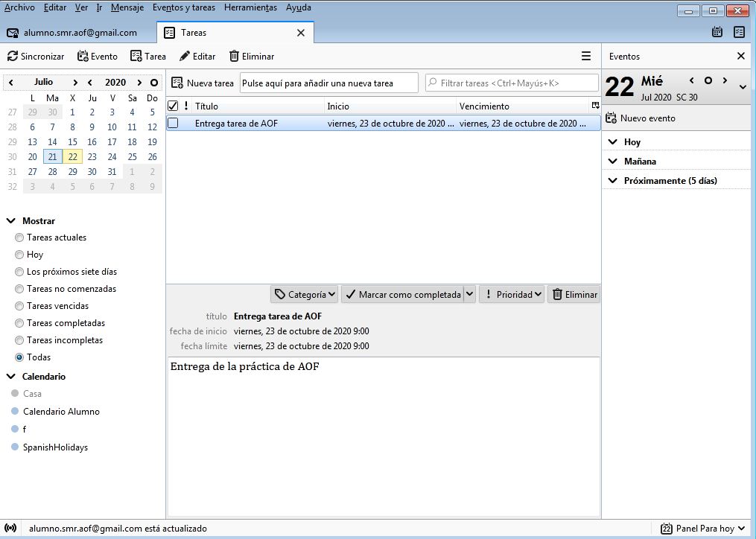Click the toolbar Eliminar trash button
Viewport: 756px width, 539px height.
tap(252, 57)
